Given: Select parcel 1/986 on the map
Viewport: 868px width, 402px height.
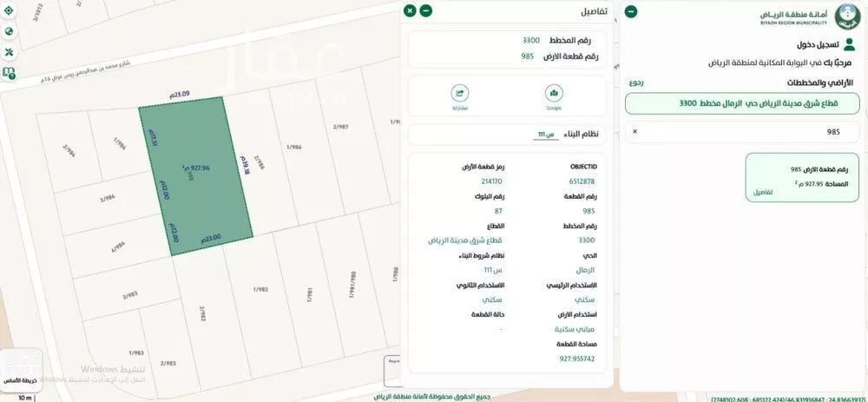Looking at the screenshot, I should point(293,148).
